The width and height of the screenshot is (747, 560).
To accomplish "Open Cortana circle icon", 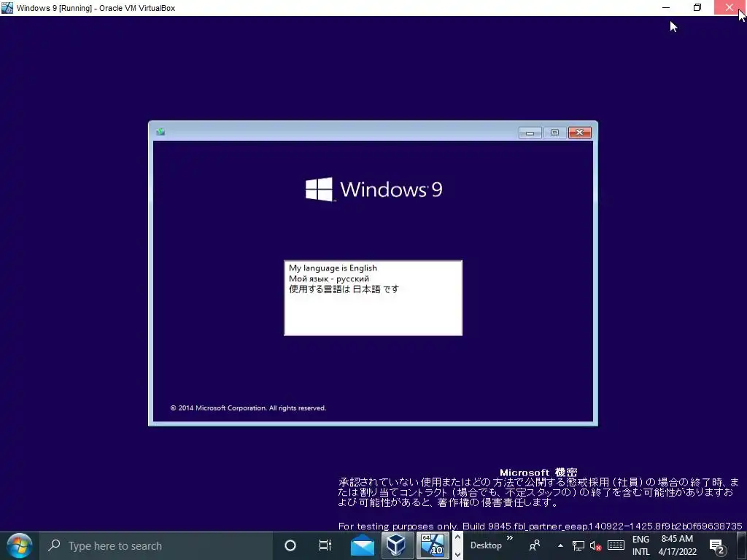I will 290,545.
